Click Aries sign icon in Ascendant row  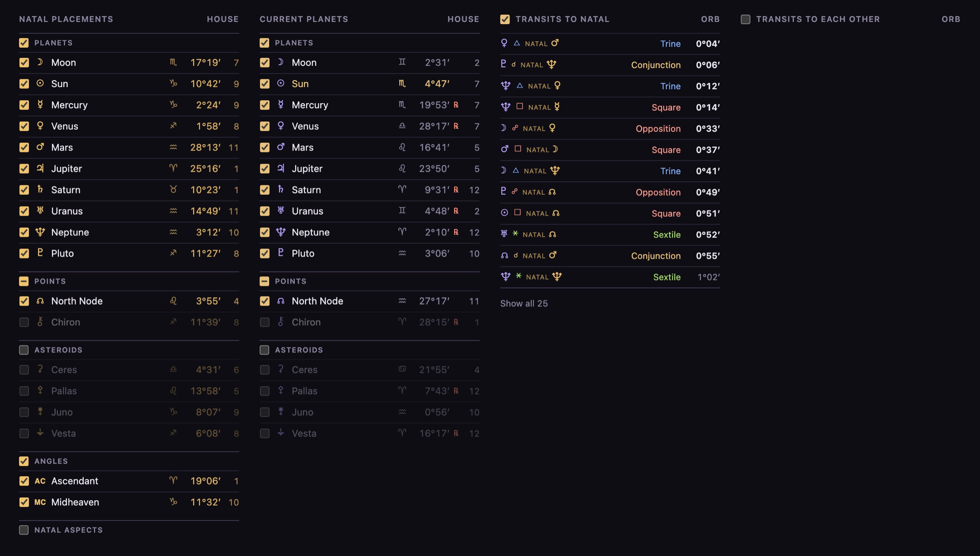(173, 481)
